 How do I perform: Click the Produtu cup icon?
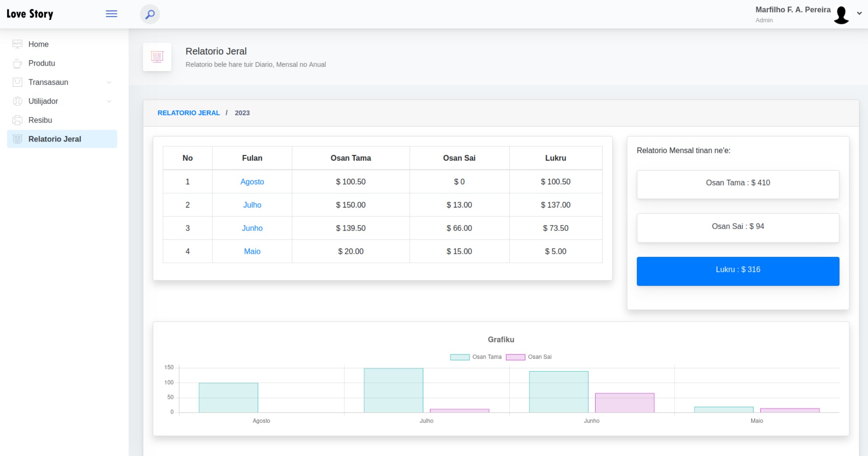[x=18, y=63]
